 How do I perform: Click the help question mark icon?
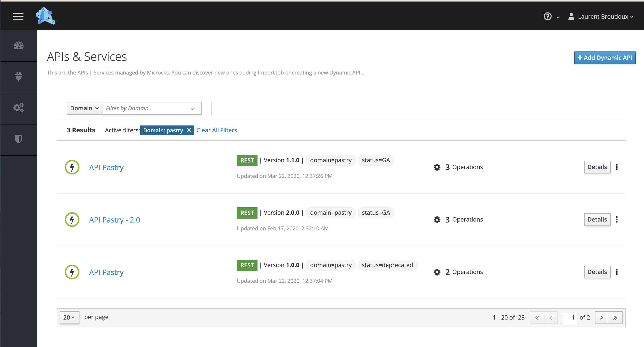(x=548, y=16)
